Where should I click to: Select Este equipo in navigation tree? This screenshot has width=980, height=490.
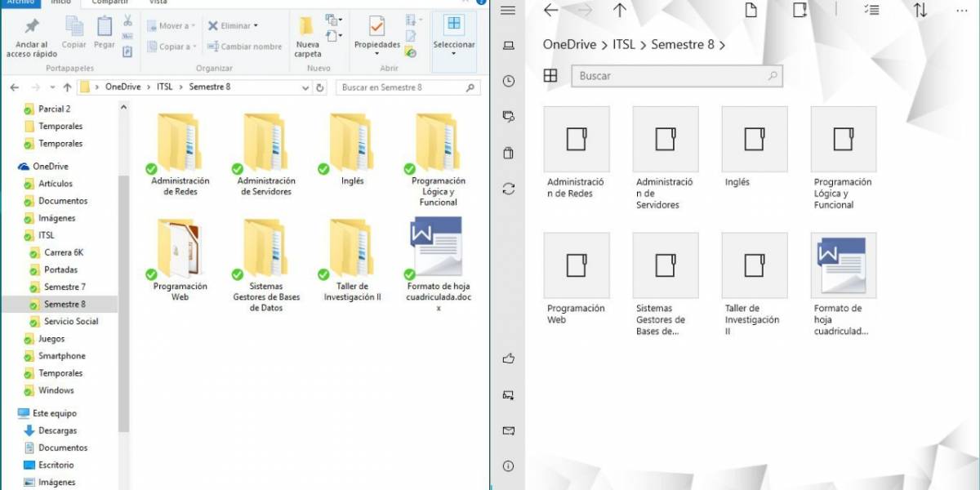click(x=55, y=414)
